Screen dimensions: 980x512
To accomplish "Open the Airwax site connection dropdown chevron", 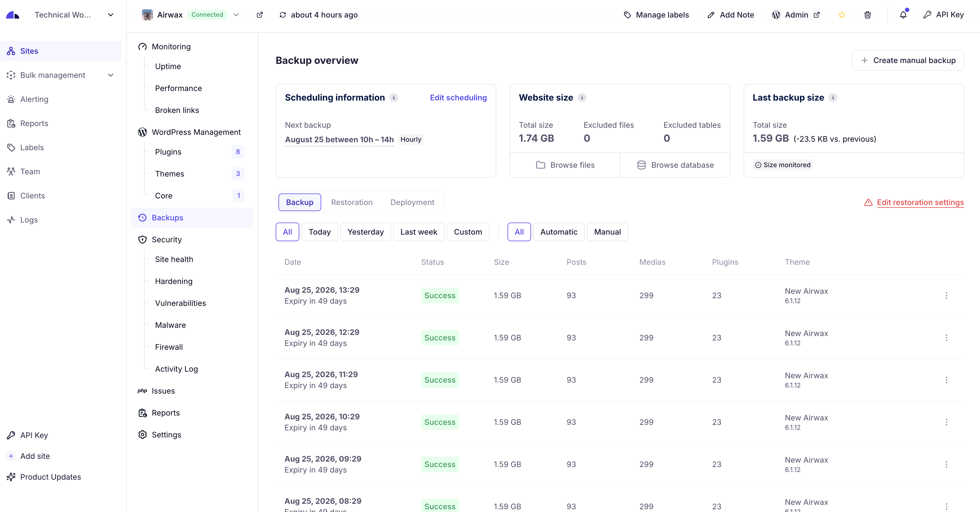I will point(236,15).
